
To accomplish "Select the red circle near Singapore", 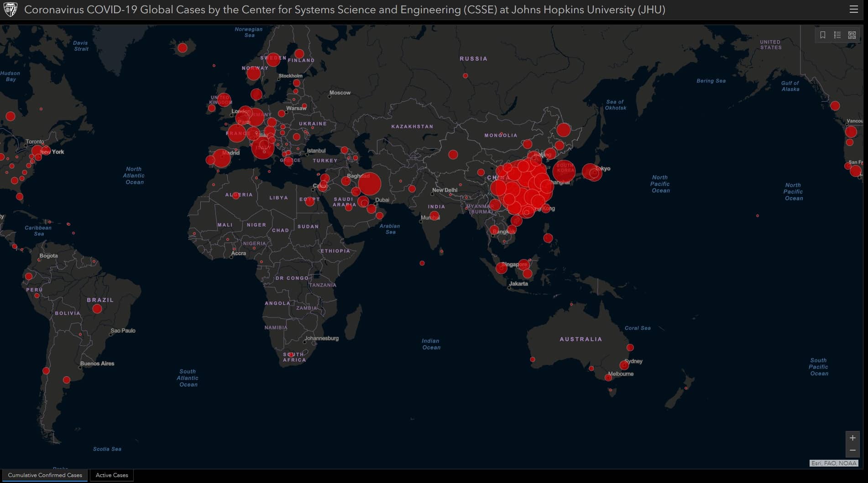I will coord(502,268).
